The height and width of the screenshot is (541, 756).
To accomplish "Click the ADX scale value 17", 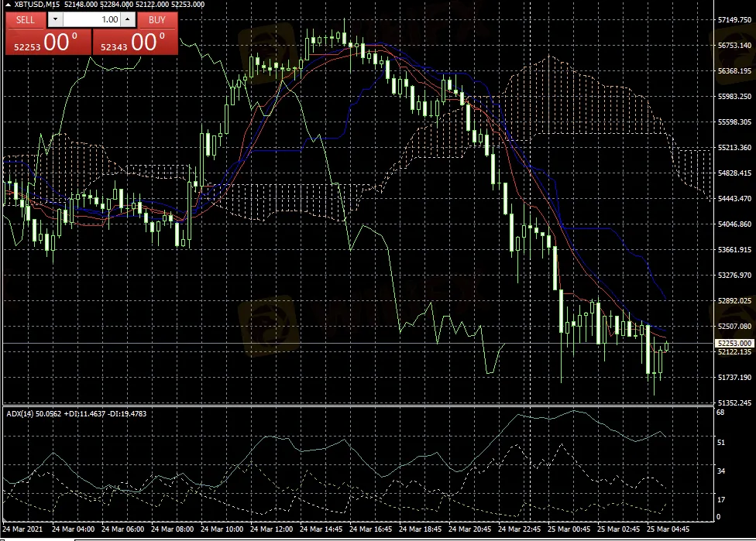I will pos(720,499).
